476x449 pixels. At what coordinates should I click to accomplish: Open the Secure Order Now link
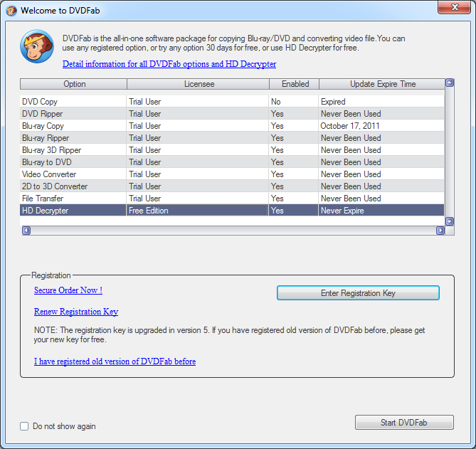click(x=68, y=290)
